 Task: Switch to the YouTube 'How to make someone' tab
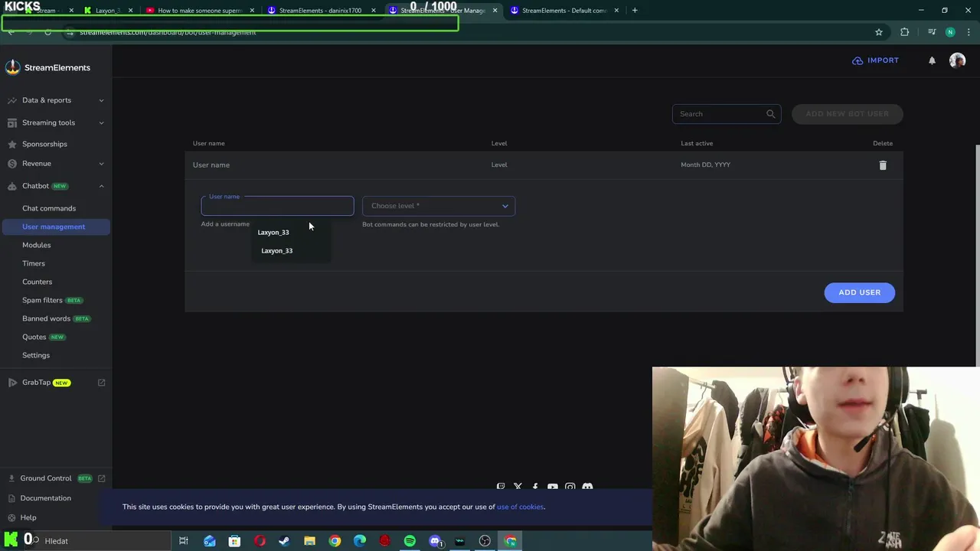pos(199,11)
